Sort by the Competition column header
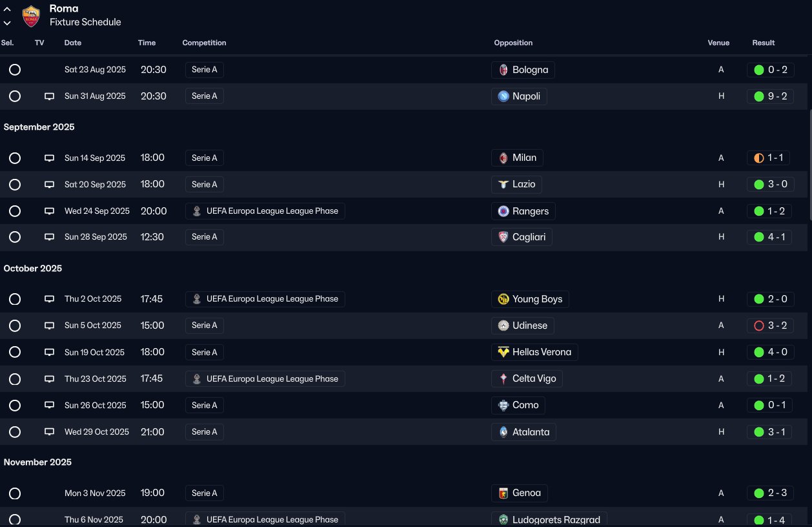The width and height of the screenshot is (812, 527). click(x=204, y=43)
